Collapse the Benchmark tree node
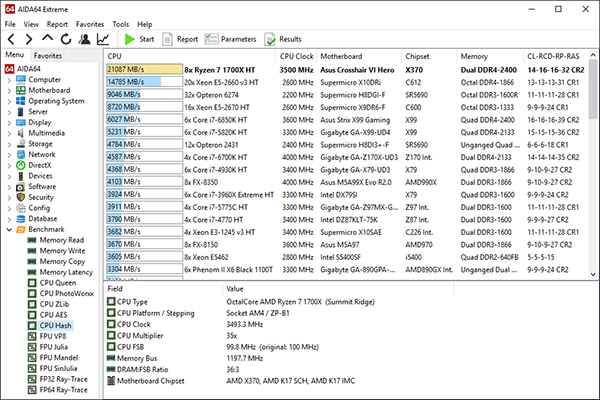600x400 pixels. [9, 230]
